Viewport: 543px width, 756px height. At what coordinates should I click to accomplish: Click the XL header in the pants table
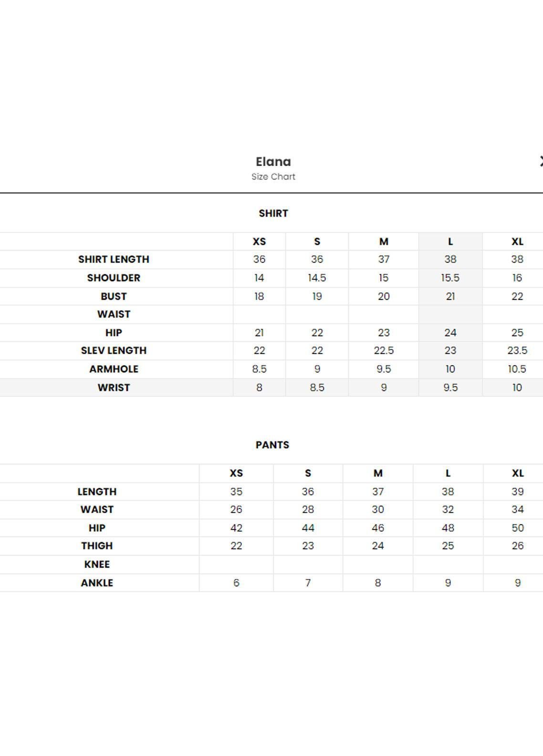point(518,473)
